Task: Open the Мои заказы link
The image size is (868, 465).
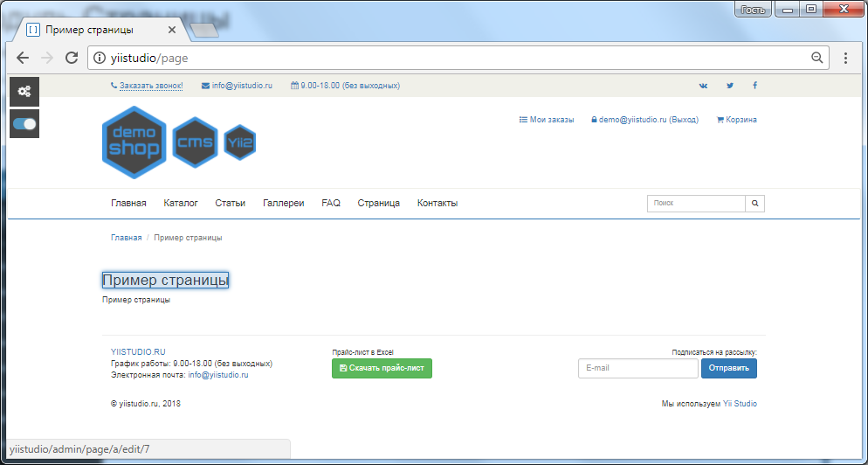Action: click(547, 120)
